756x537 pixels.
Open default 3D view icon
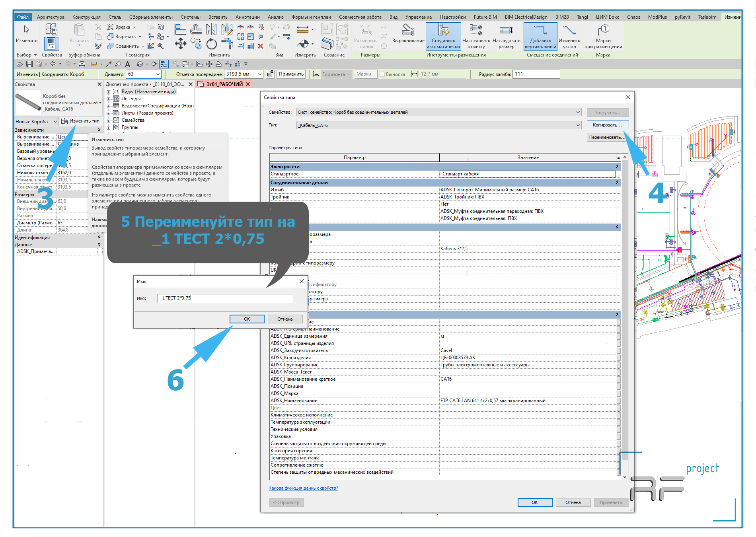pos(140,64)
